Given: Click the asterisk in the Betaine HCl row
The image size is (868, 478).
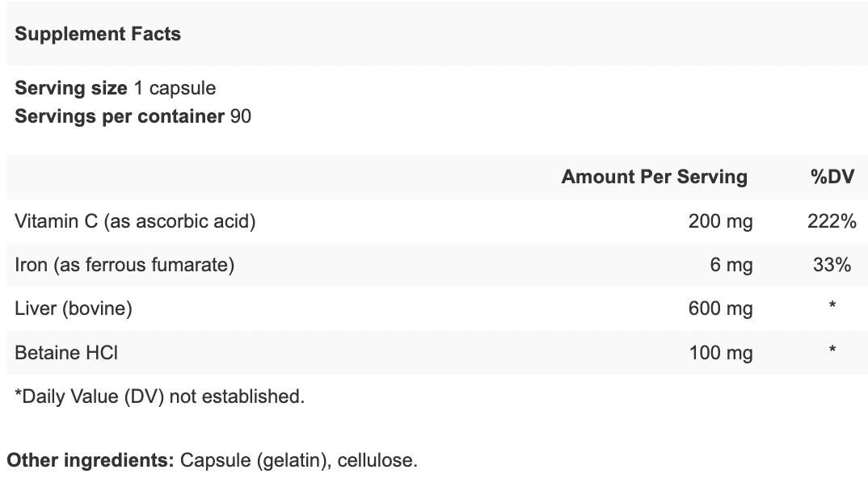Looking at the screenshot, I should pyautogui.click(x=832, y=350).
